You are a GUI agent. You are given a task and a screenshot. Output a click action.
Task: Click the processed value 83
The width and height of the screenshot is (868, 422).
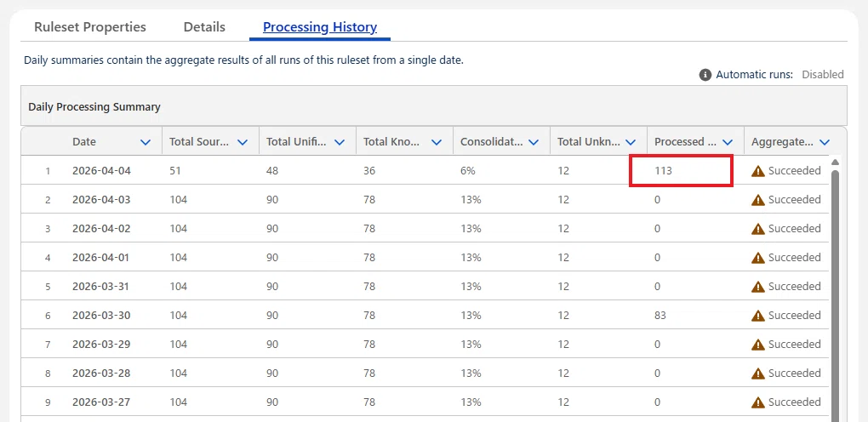(x=660, y=315)
